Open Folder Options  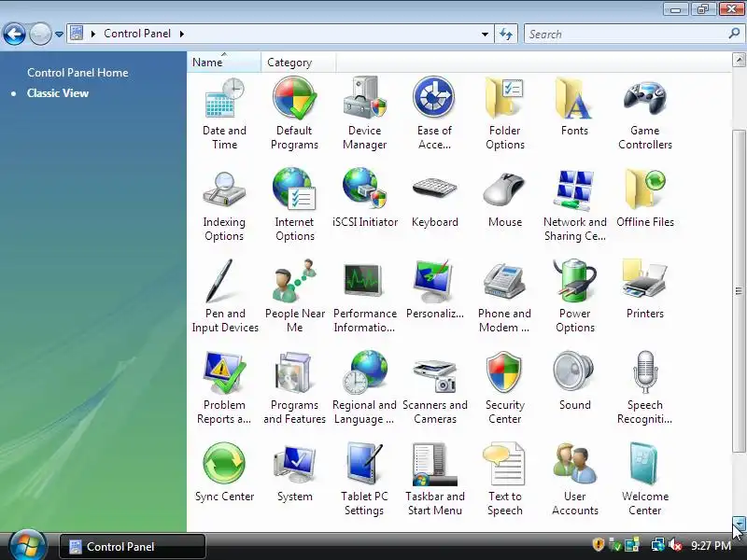pos(504,114)
